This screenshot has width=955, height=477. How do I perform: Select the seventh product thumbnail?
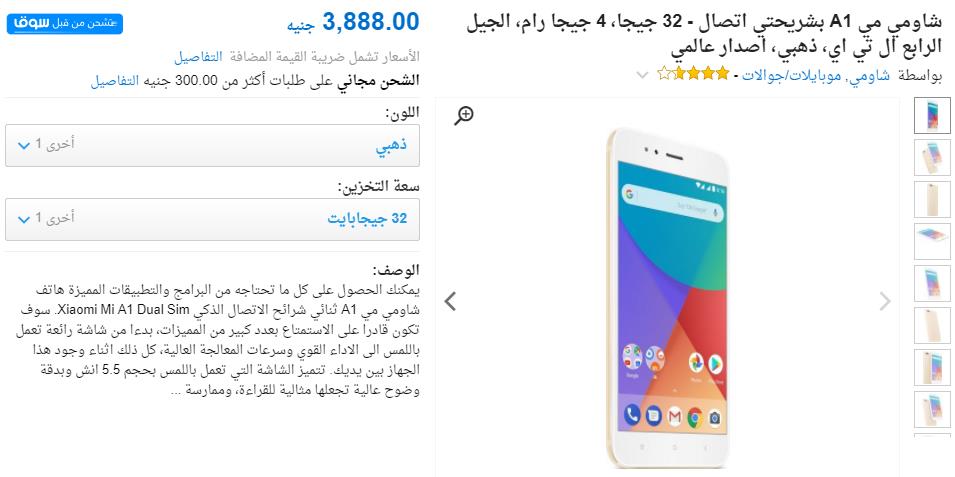tap(932, 368)
